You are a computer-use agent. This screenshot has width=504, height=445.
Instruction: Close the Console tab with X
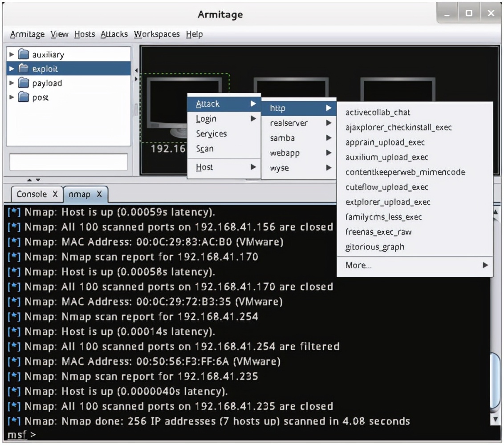click(55, 194)
